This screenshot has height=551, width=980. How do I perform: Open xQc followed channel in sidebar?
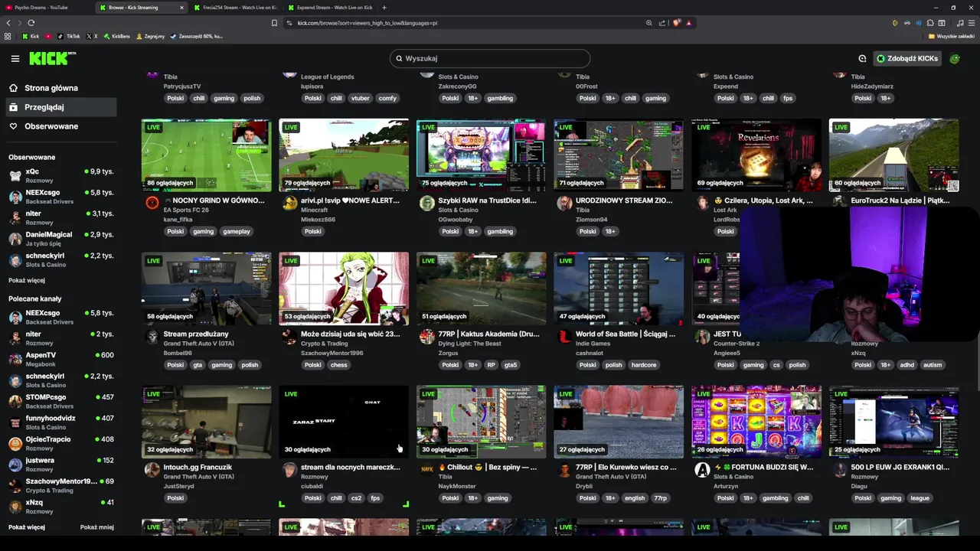pos(61,175)
